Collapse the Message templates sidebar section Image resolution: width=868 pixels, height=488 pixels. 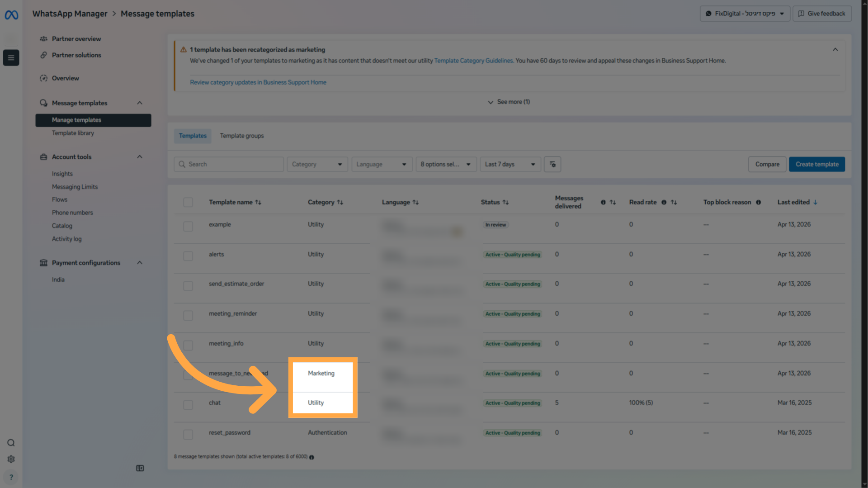(x=140, y=103)
